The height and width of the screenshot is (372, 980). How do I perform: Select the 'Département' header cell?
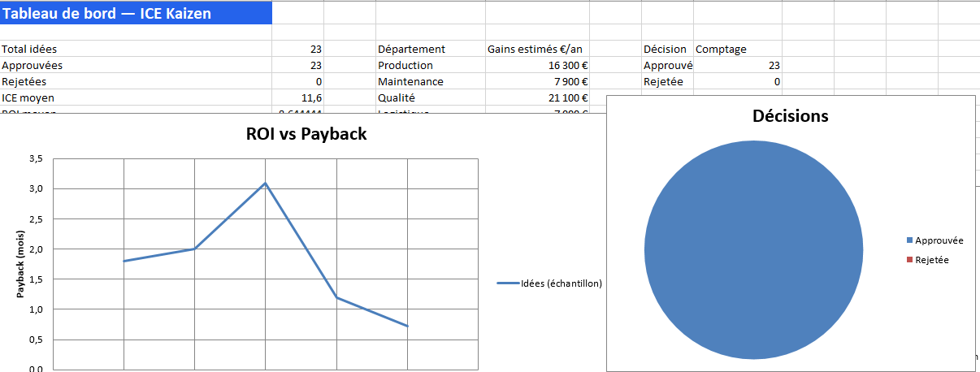tap(411, 49)
